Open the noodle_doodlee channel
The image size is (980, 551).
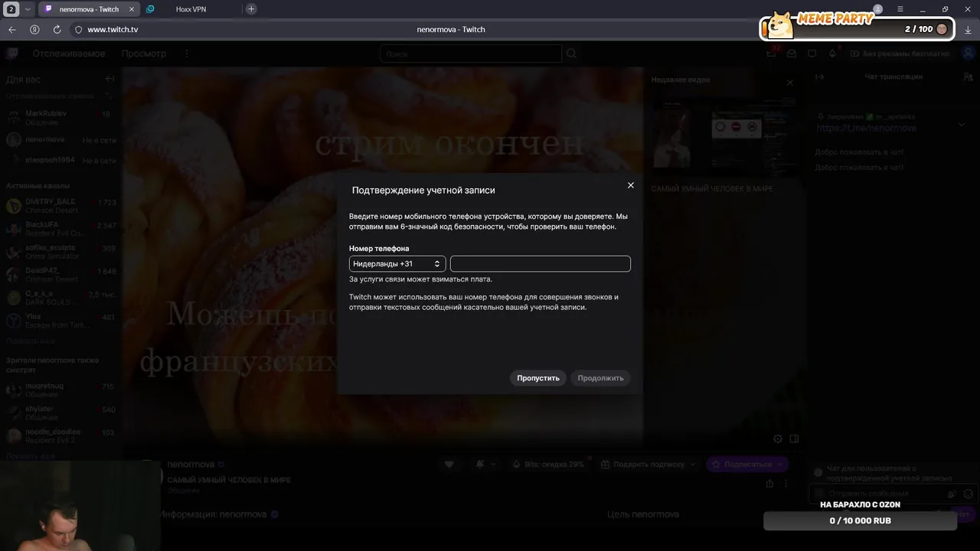pyautogui.click(x=61, y=436)
